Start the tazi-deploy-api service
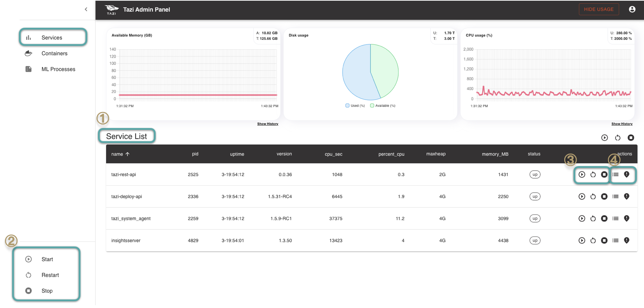The height and width of the screenshot is (308, 644). pyautogui.click(x=582, y=196)
